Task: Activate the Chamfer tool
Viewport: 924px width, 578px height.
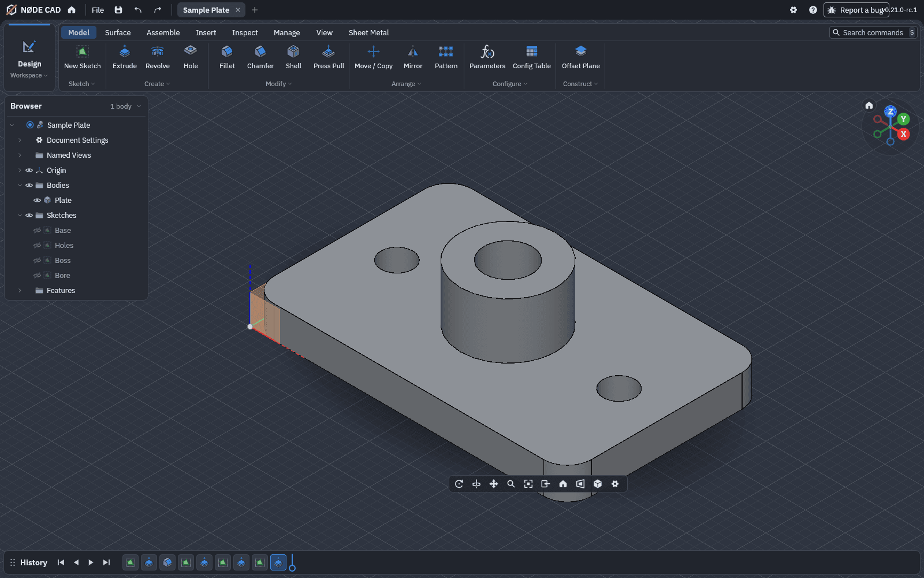Action: (260, 58)
